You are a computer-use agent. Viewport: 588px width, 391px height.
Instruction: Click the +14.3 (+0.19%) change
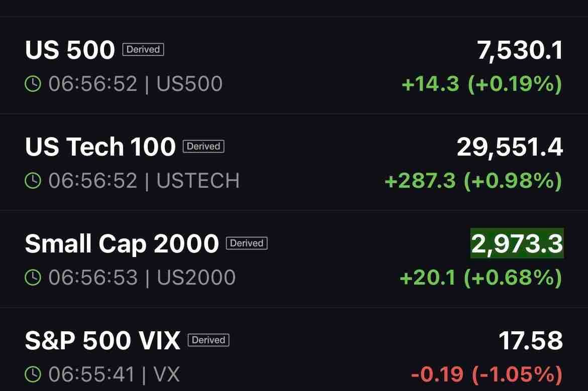482,83
